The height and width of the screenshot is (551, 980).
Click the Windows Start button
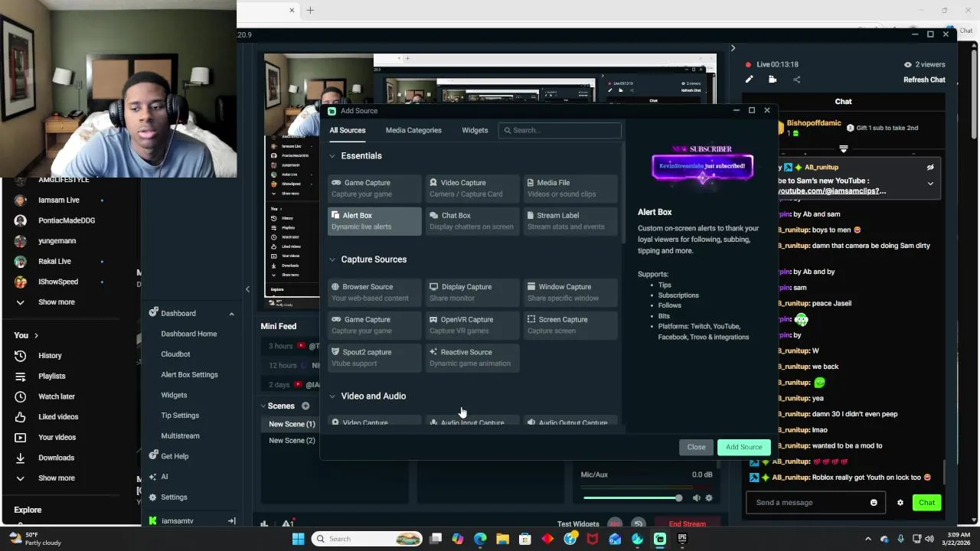coord(298,539)
